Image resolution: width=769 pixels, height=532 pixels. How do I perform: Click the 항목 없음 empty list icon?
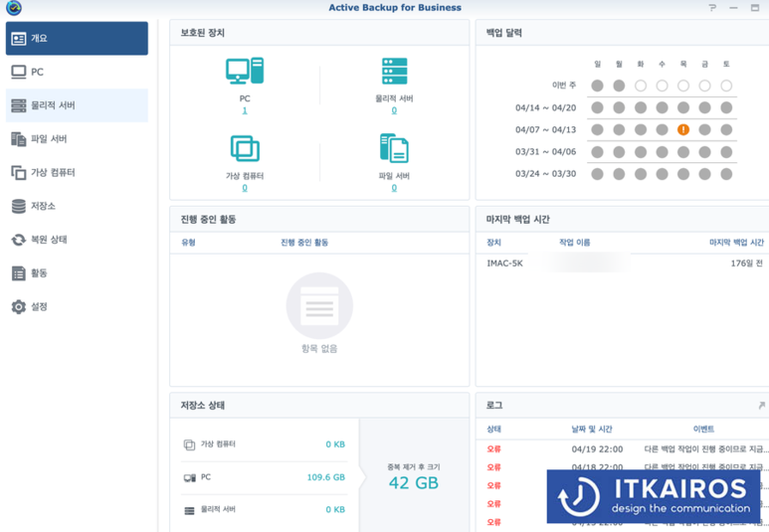coord(319,305)
